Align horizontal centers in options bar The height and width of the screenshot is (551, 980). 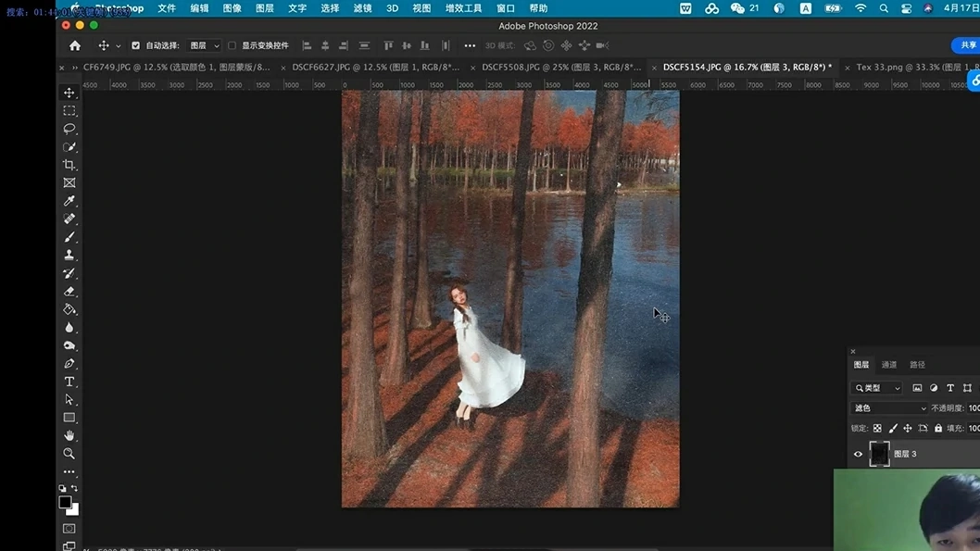[x=325, y=45]
